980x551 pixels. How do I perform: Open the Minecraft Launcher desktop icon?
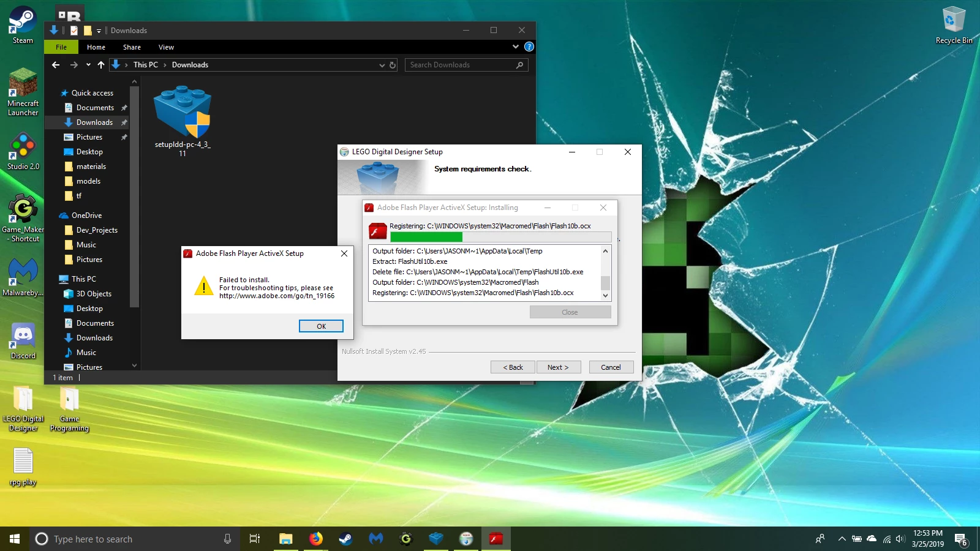click(23, 92)
